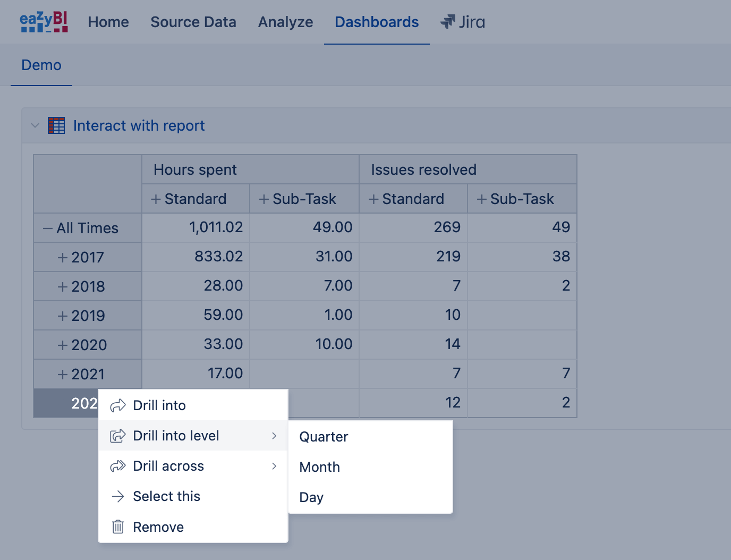This screenshot has height=560, width=731.
Task: Click the Jira logo icon
Action: click(x=448, y=22)
